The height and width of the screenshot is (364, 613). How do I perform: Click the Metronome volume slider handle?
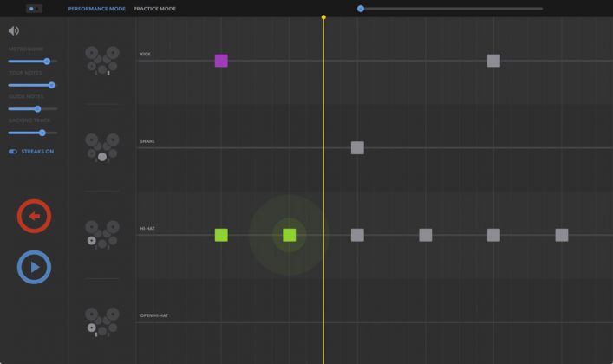coord(47,62)
